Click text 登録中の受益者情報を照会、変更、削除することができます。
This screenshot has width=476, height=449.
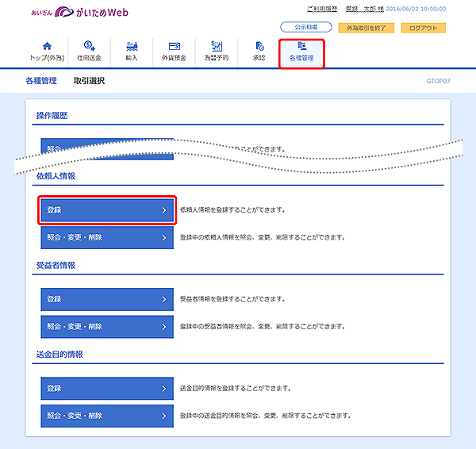click(x=263, y=327)
